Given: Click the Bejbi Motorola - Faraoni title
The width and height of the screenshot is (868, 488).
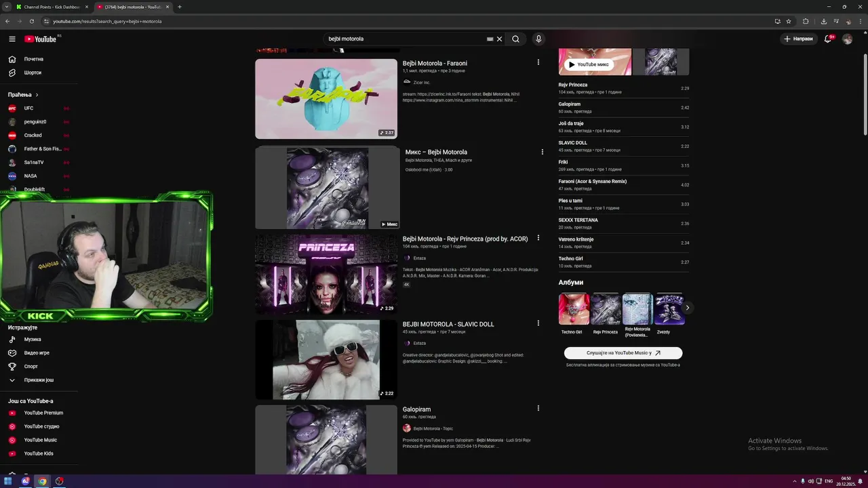Looking at the screenshot, I should (x=435, y=63).
